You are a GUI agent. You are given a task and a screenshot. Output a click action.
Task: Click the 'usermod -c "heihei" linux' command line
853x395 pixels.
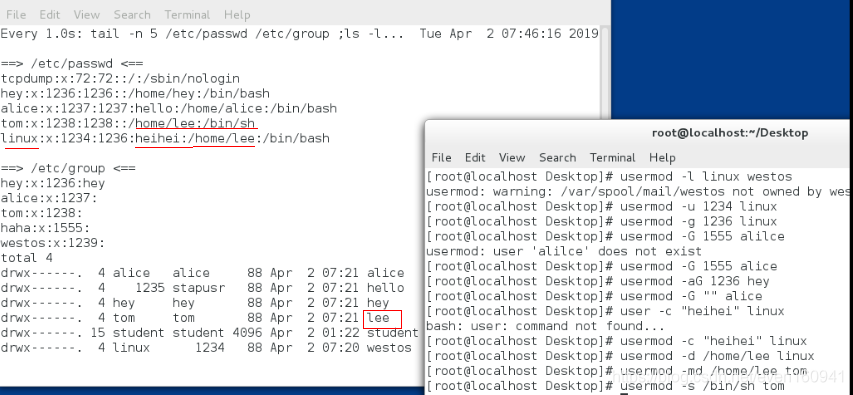pos(616,341)
